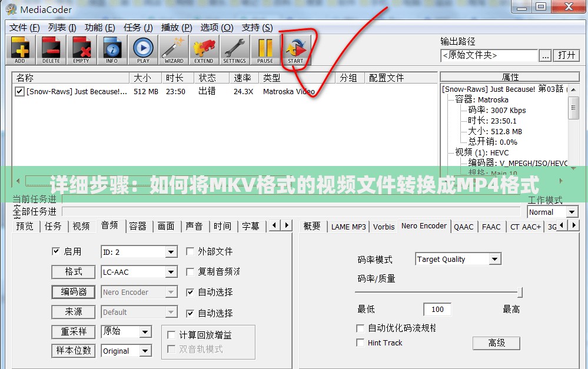Click the 打开 output folder button

point(566,55)
